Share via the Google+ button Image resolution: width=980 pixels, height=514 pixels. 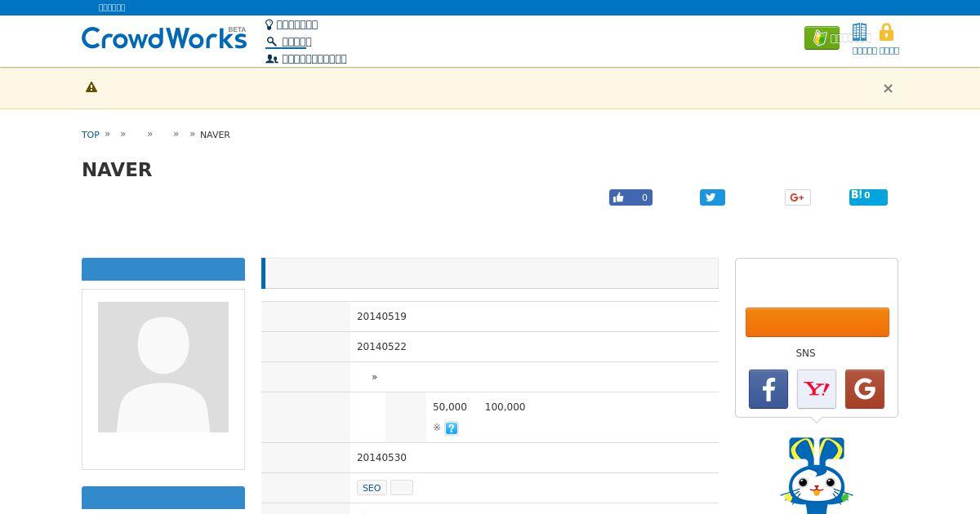coord(798,197)
